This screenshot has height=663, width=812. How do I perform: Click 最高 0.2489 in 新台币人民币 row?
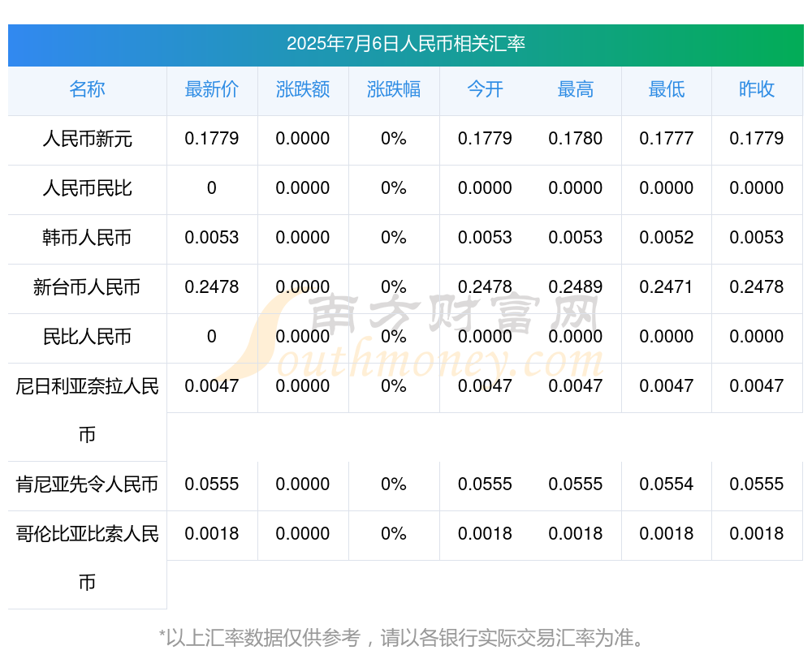click(x=576, y=286)
